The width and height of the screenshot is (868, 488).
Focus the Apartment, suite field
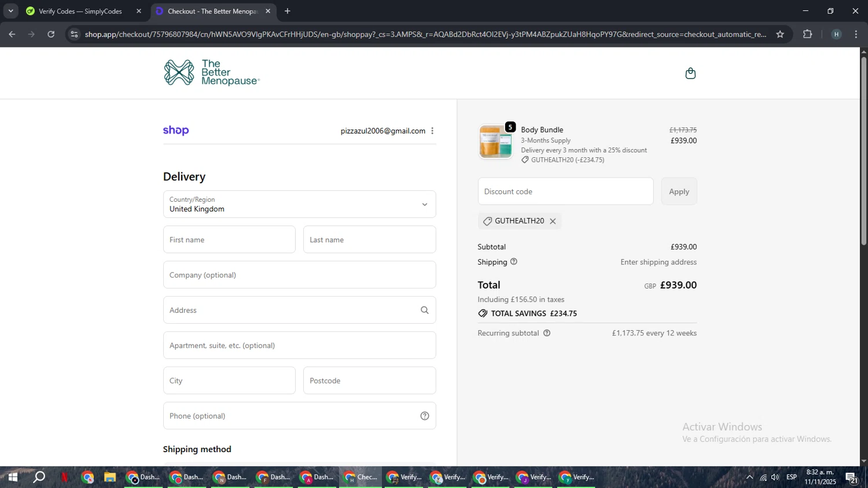tap(300, 345)
